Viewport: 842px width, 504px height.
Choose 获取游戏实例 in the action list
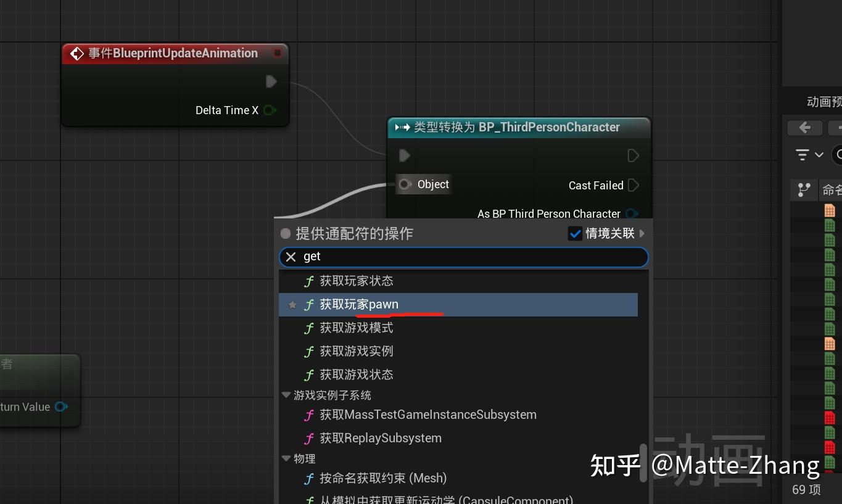[x=356, y=351]
